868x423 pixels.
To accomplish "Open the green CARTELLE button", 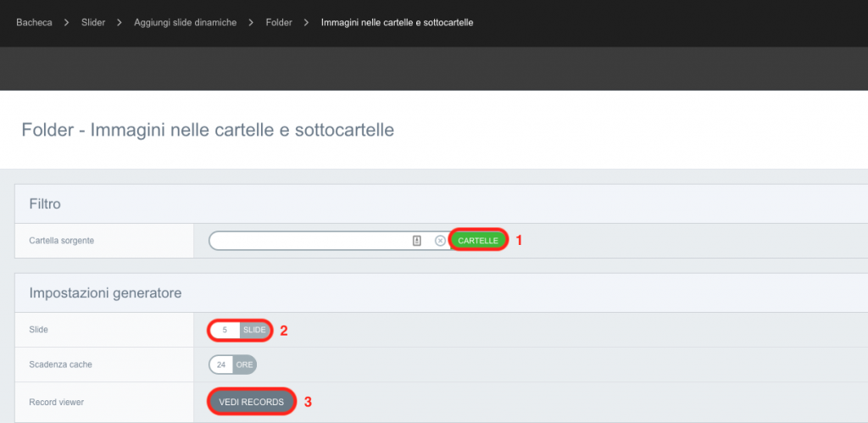I will pyautogui.click(x=478, y=240).
